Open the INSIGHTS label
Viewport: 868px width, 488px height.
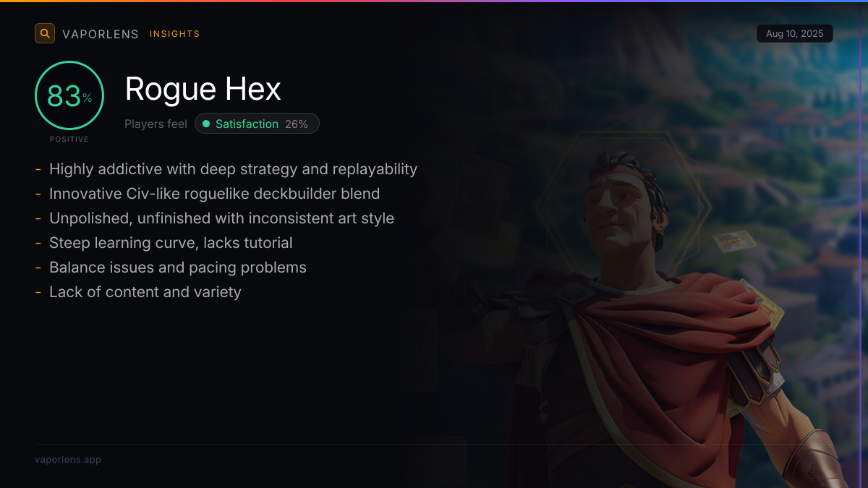(x=175, y=34)
